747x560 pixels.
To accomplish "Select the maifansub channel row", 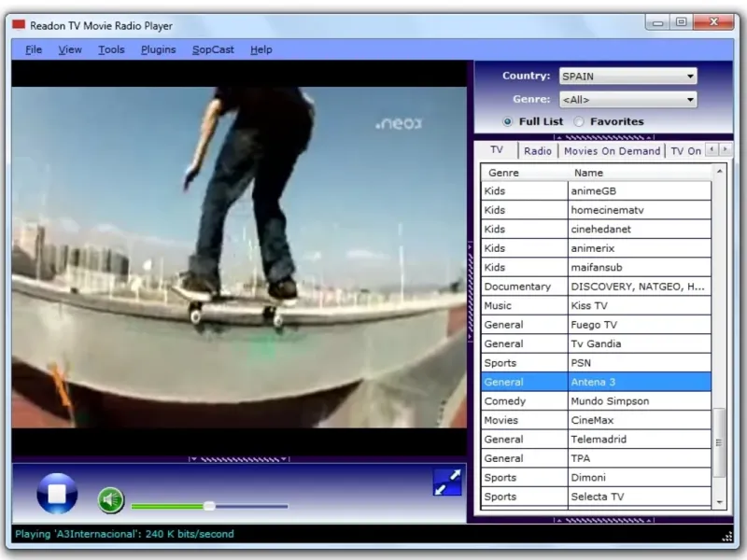I will click(x=596, y=267).
